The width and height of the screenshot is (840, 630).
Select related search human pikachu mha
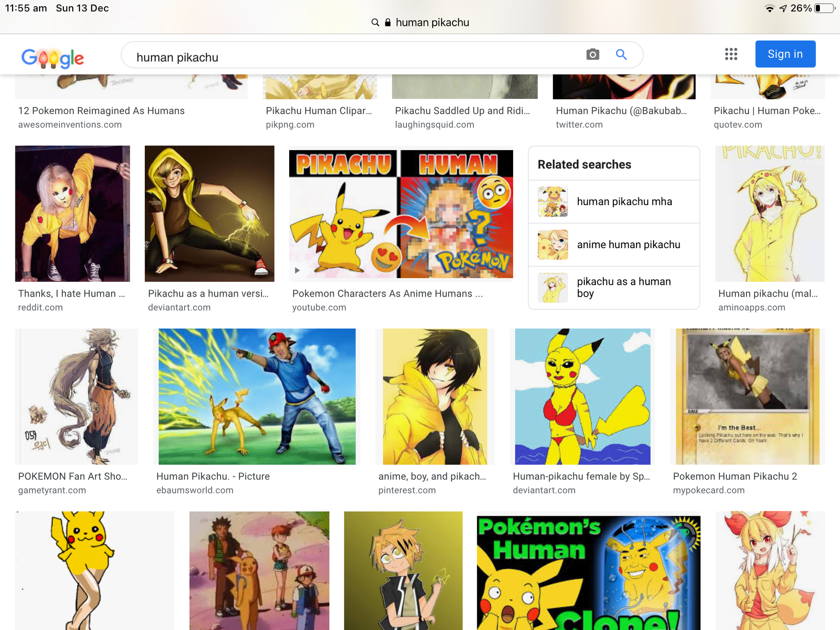(614, 202)
